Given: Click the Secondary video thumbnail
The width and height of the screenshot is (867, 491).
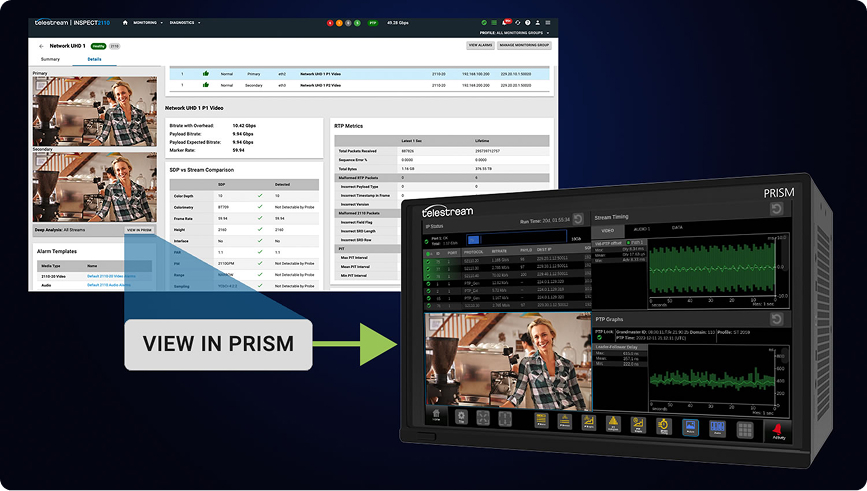Looking at the screenshot, I should 95,187.
